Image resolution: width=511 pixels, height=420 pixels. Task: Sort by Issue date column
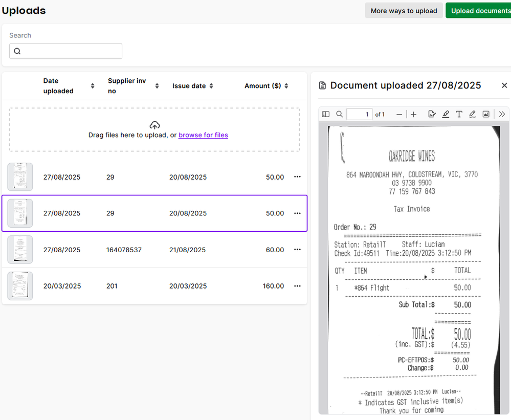pyautogui.click(x=211, y=86)
